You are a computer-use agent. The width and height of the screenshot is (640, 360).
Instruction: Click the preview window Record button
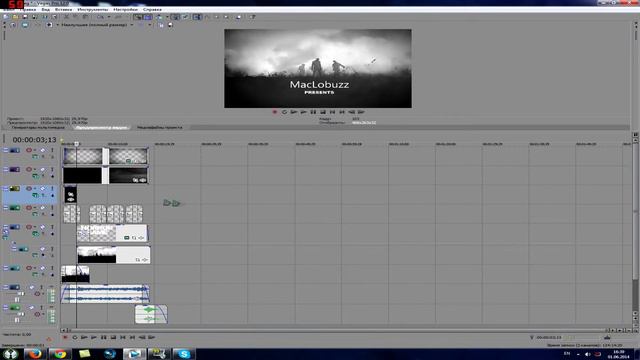[x=275, y=112]
